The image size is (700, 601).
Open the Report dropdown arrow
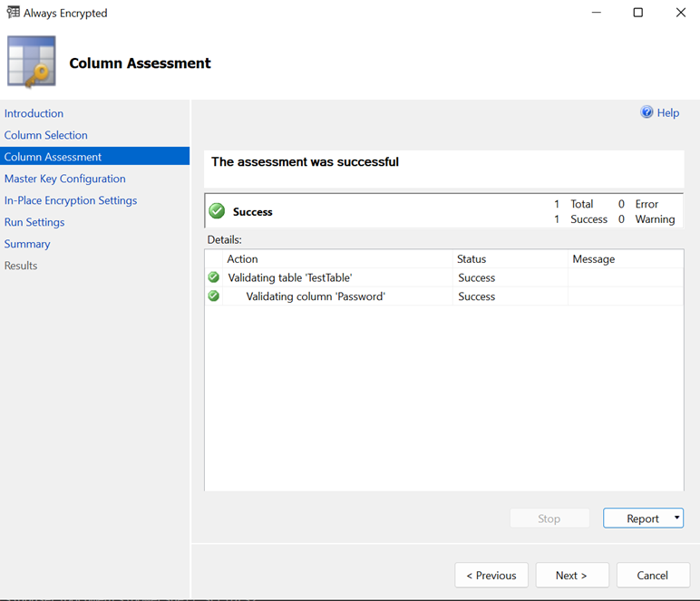click(x=676, y=518)
